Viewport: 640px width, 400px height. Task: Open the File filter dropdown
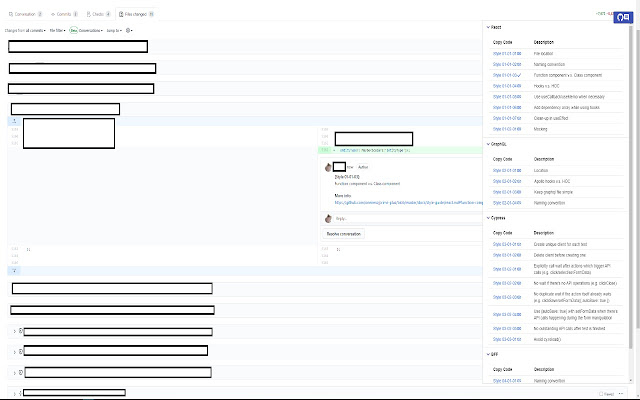58,31
